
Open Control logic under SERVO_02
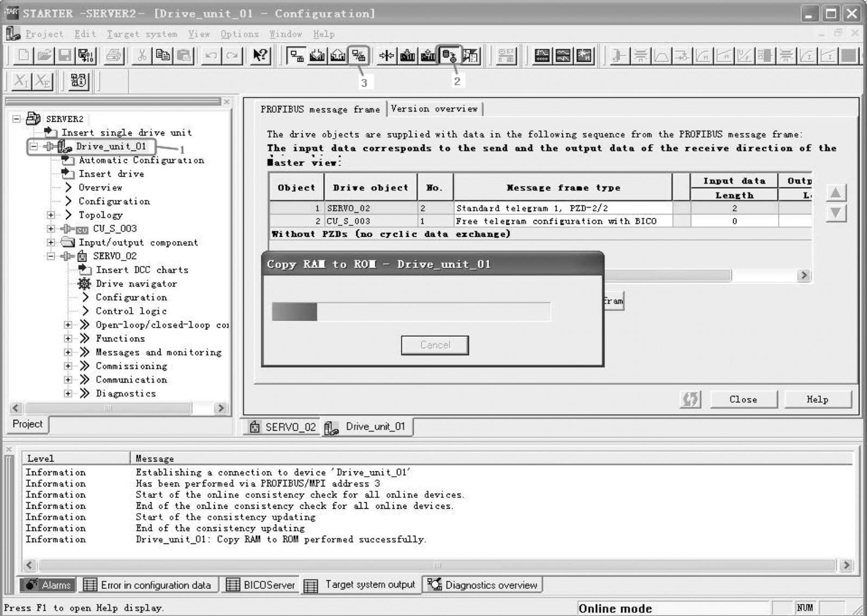tap(131, 311)
